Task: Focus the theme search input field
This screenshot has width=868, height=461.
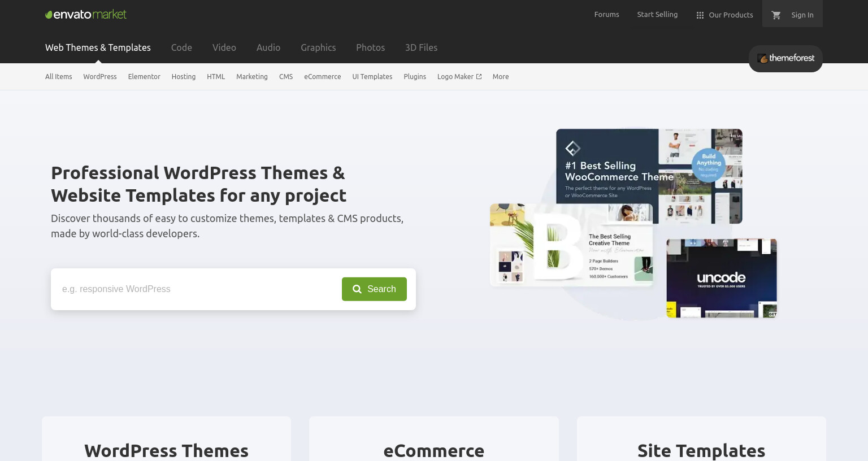Action: 196,289
